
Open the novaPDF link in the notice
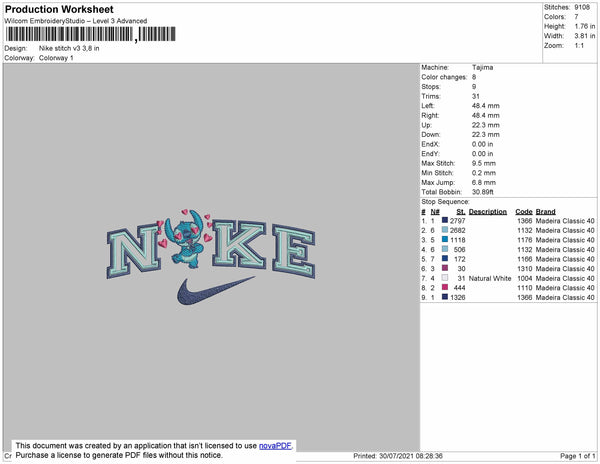pyautogui.click(x=277, y=446)
